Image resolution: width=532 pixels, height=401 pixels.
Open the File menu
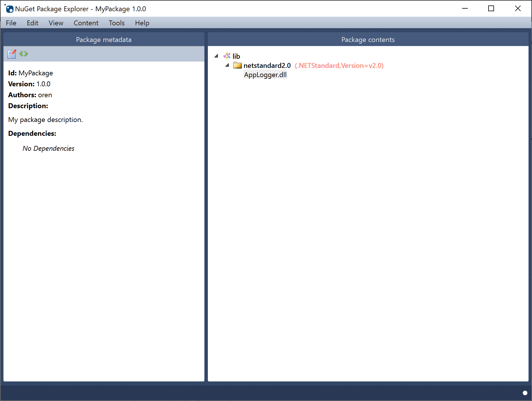tap(11, 23)
